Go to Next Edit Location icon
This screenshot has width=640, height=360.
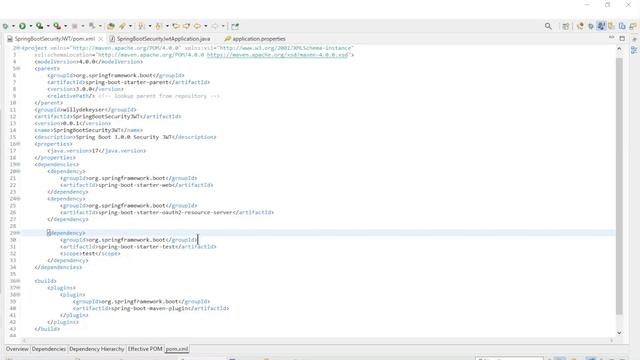pos(187,26)
